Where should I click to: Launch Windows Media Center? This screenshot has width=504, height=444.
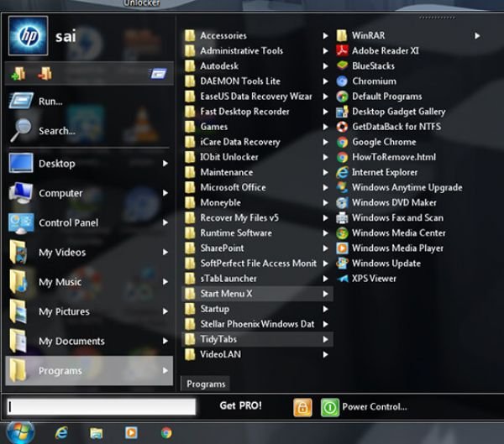point(391,233)
